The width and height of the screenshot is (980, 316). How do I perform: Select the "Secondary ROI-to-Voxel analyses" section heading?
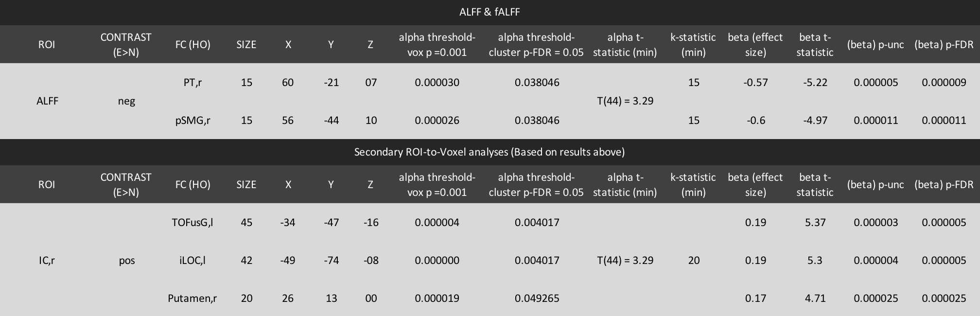tap(490, 152)
